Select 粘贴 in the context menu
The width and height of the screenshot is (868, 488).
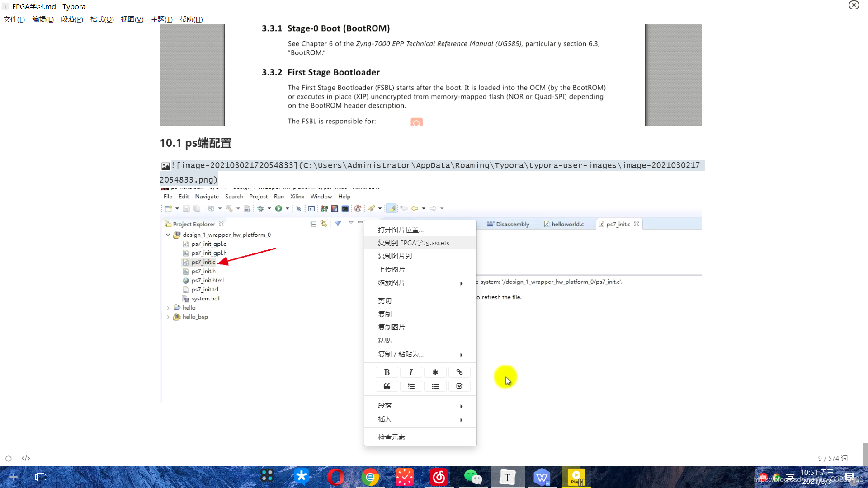coord(420,341)
